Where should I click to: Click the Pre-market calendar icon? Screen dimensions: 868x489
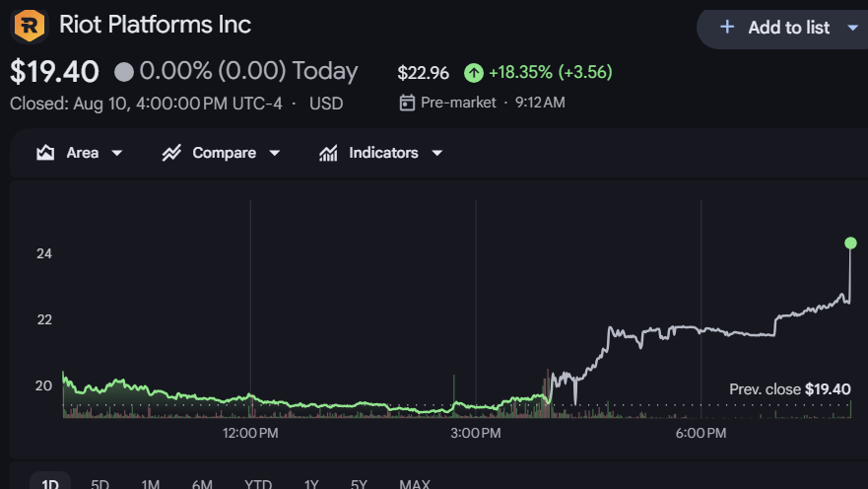407,103
